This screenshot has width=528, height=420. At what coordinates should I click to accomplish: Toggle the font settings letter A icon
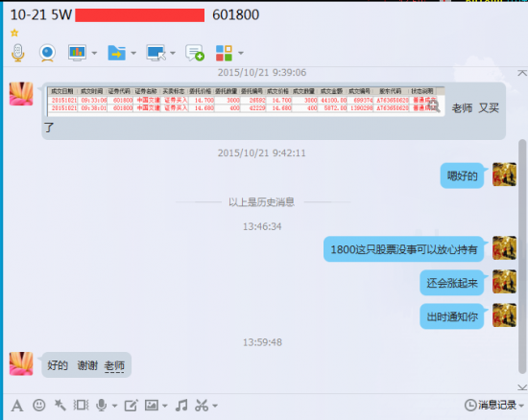coord(17,406)
